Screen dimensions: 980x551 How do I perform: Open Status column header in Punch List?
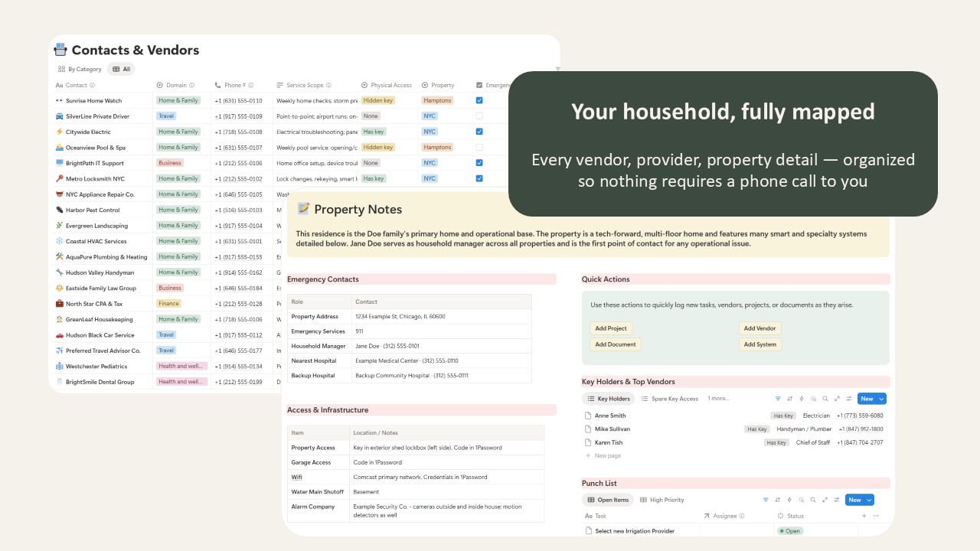point(791,516)
